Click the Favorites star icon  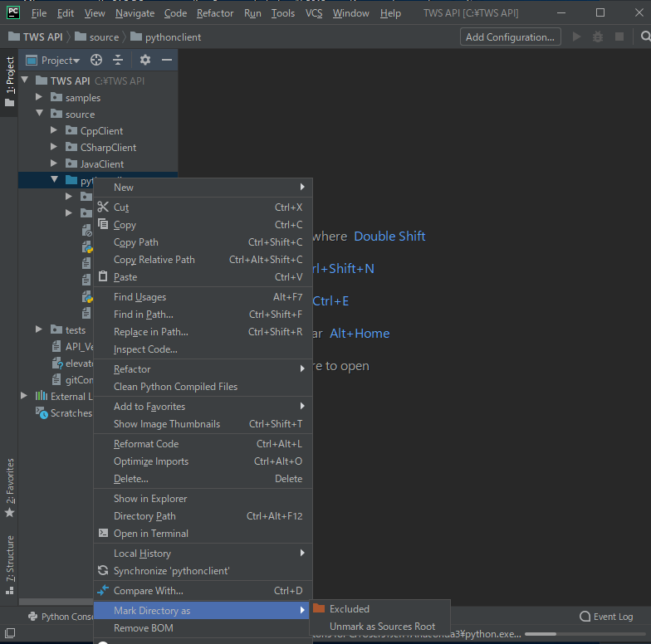tap(10, 513)
